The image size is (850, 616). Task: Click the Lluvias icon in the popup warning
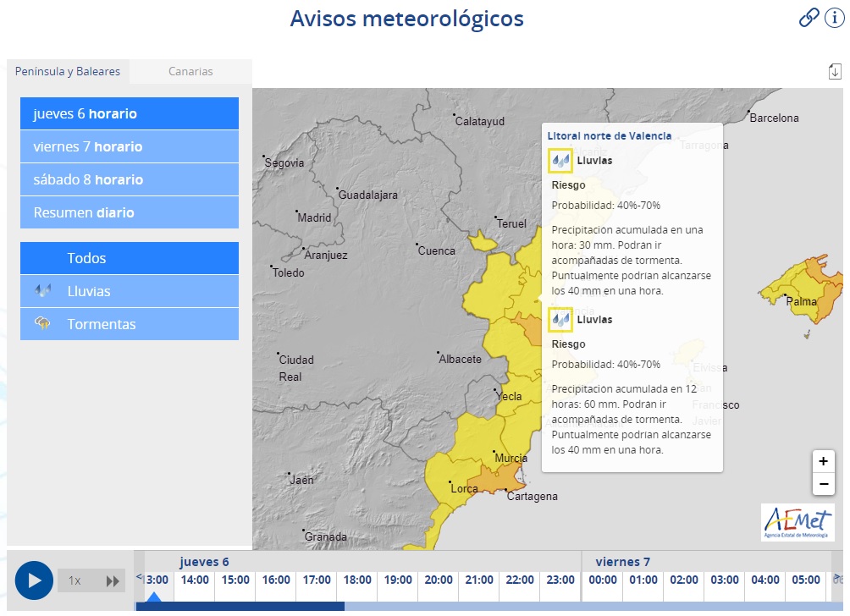pyautogui.click(x=562, y=160)
